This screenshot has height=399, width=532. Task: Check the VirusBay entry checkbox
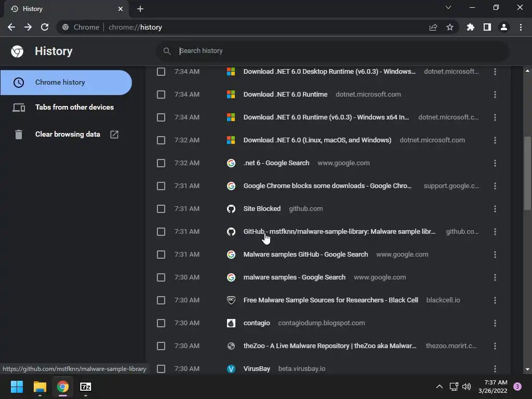pos(161,369)
